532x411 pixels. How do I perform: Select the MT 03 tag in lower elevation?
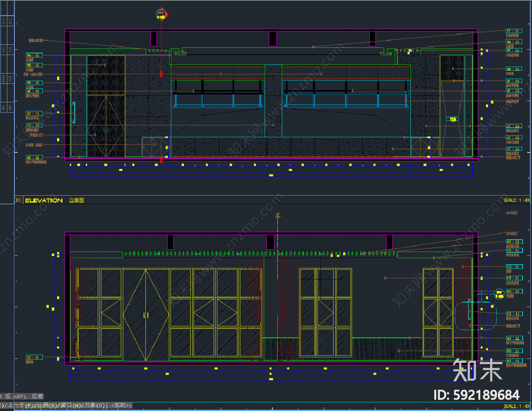[514, 242]
